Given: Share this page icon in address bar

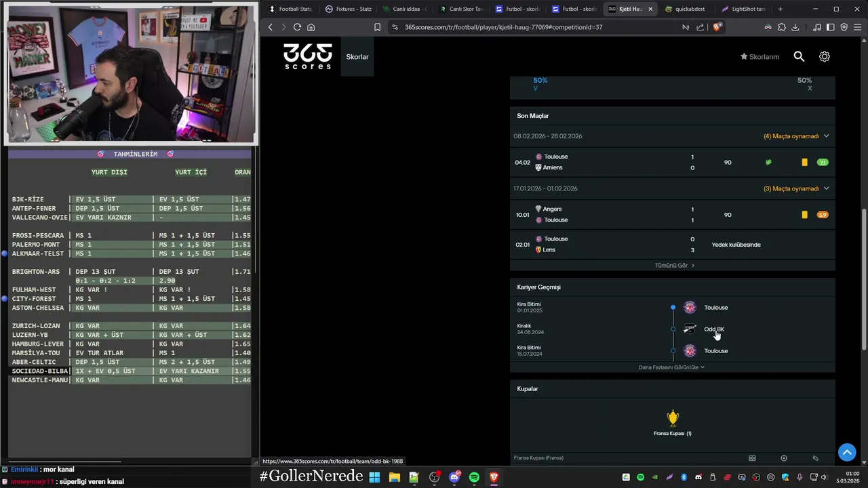Looking at the screenshot, I should [701, 27].
